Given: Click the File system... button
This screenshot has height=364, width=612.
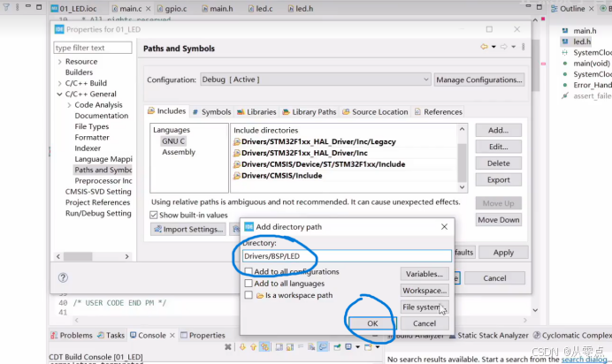Looking at the screenshot, I should [x=425, y=307].
